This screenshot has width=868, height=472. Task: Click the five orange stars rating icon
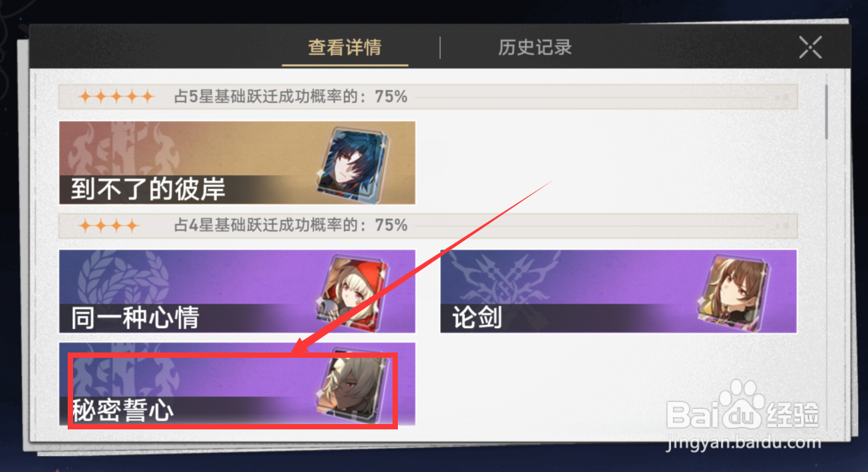pos(116,97)
